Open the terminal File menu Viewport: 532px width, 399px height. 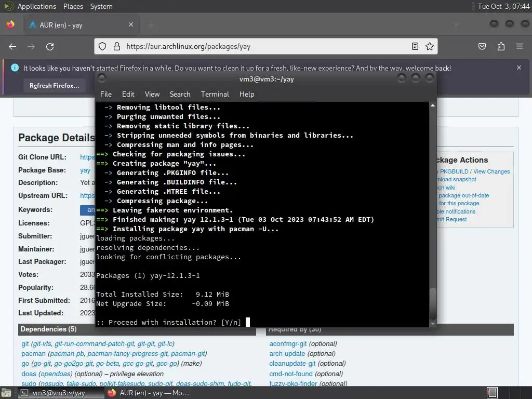coord(106,95)
